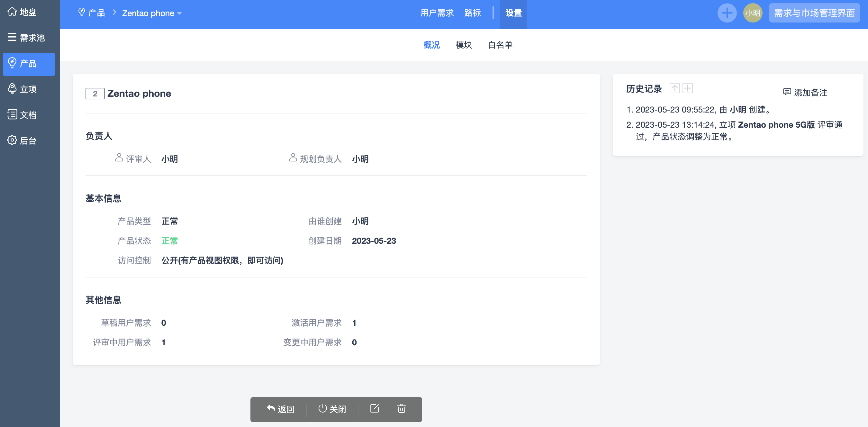Viewport: 868px width, 427px height.
Task: Click the 关闭 close product button
Action: click(332, 409)
